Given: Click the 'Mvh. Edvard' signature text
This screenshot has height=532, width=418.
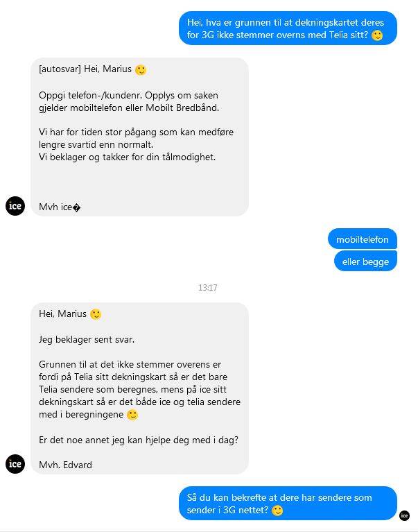Looking at the screenshot, I should click(65, 465).
